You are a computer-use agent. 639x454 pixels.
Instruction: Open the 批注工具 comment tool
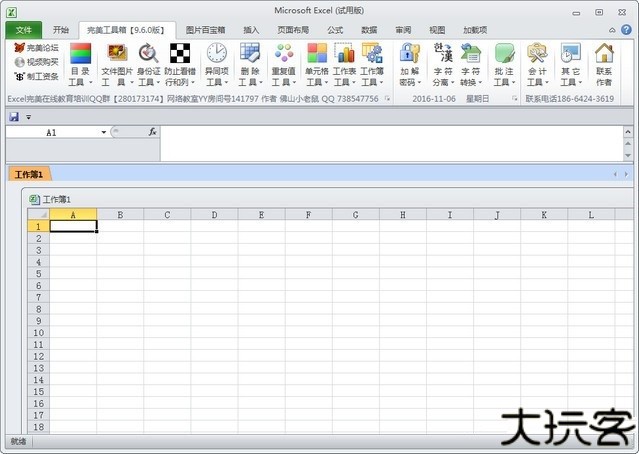click(504, 64)
